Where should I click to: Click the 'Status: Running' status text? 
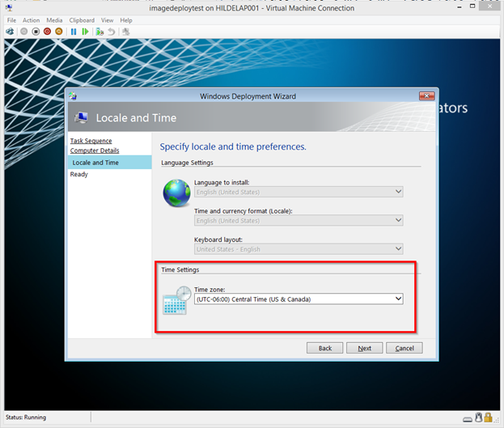(x=26, y=417)
